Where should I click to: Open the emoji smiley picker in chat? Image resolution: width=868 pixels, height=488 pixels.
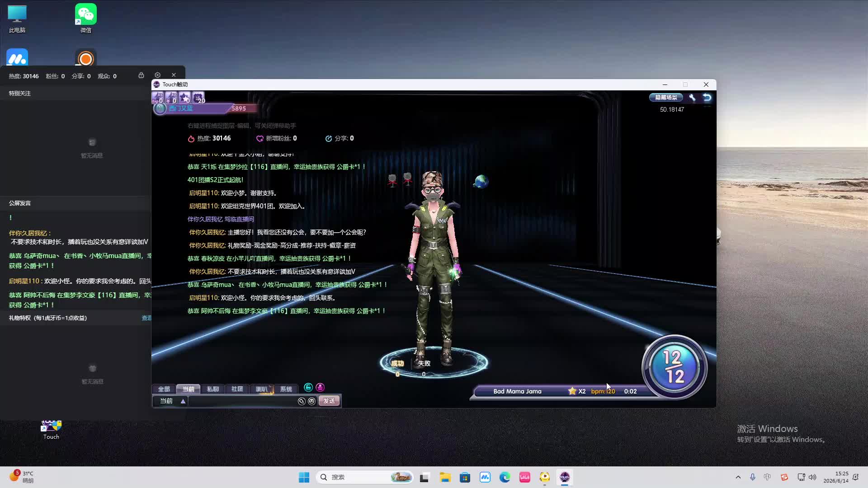coord(311,401)
